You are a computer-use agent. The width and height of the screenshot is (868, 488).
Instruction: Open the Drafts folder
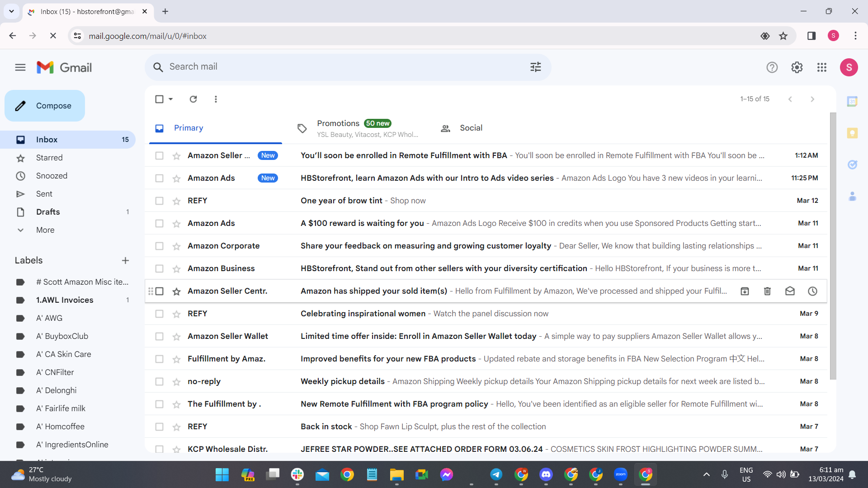click(48, 212)
